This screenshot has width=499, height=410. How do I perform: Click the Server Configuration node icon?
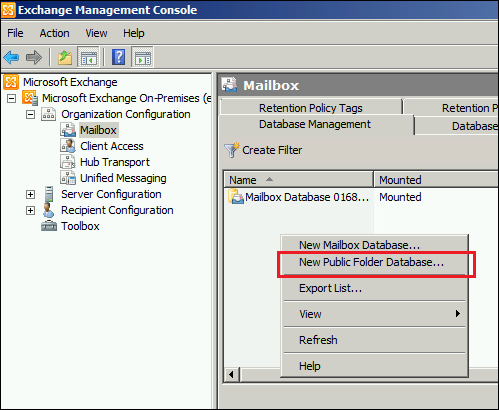pos(49,194)
